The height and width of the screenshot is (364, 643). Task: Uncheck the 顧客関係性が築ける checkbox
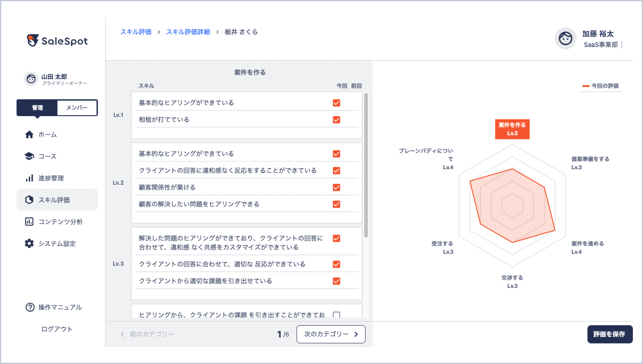(336, 187)
